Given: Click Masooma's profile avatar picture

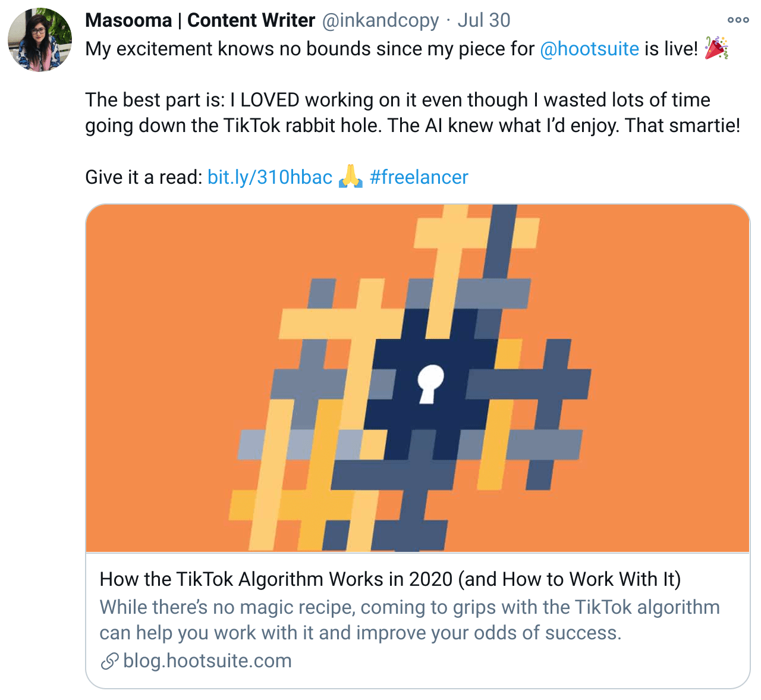Looking at the screenshot, I should [40, 40].
